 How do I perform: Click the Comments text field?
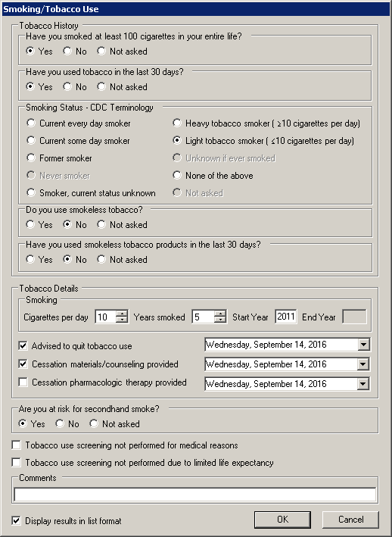point(195,495)
